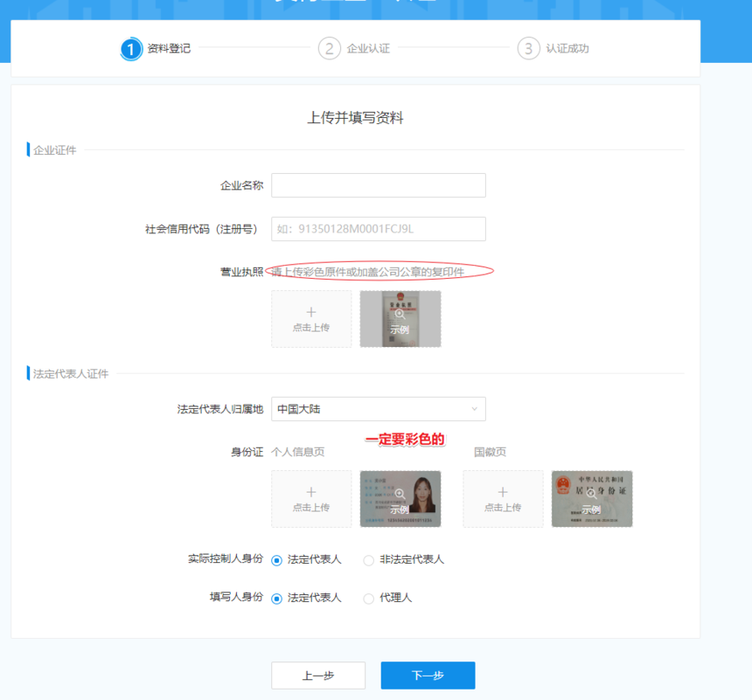The height and width of the screenshot is (700, 752).
Task: View the national emblem page example
Action: pos(591,499)
